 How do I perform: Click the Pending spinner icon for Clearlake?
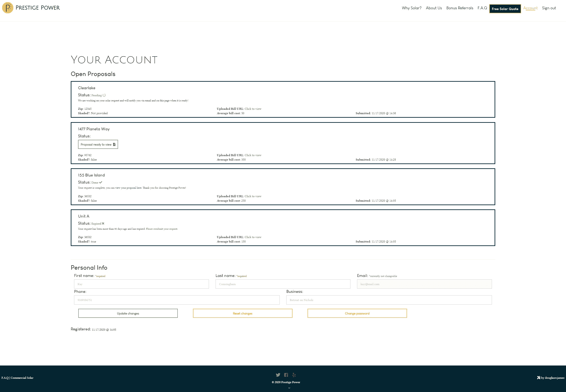click(104, 95)
